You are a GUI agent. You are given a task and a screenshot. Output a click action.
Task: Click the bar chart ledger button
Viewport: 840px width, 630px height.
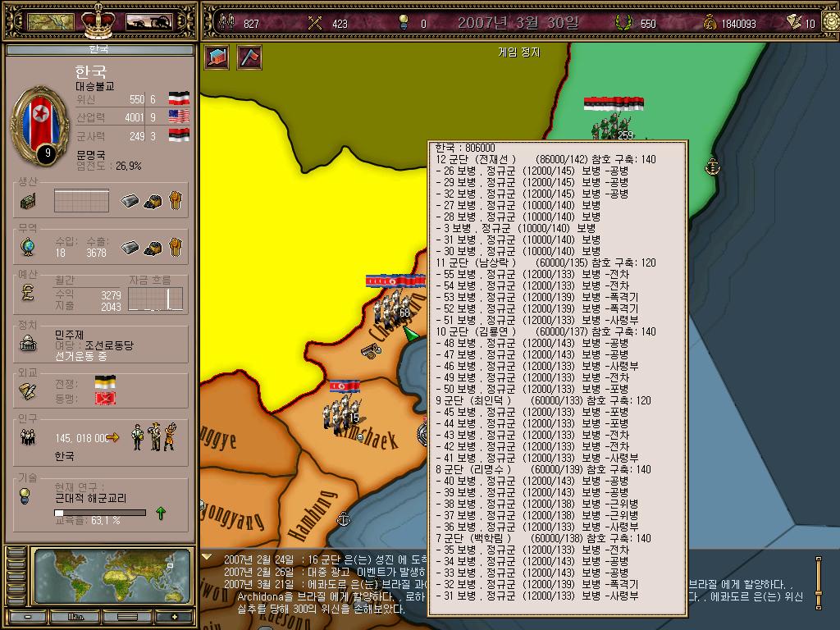click(x=75, y=617)
